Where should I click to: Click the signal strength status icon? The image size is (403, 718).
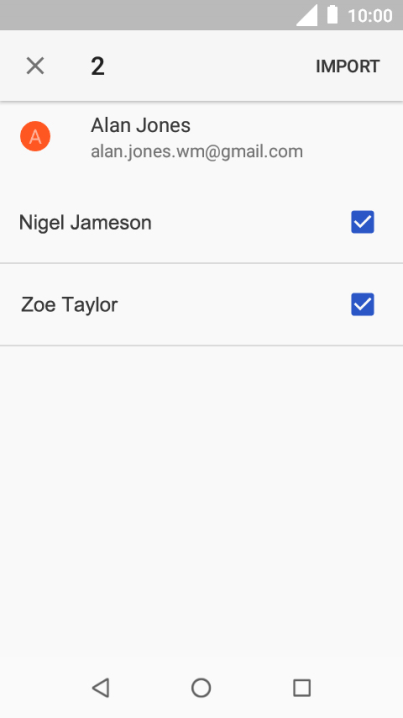tap(307, 15)
